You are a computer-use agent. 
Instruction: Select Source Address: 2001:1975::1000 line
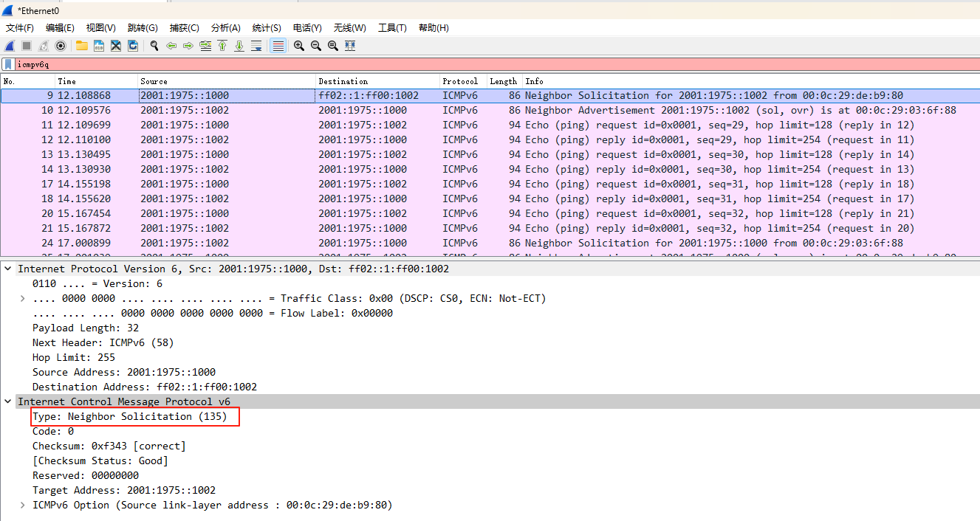click(x=124, y=372)
